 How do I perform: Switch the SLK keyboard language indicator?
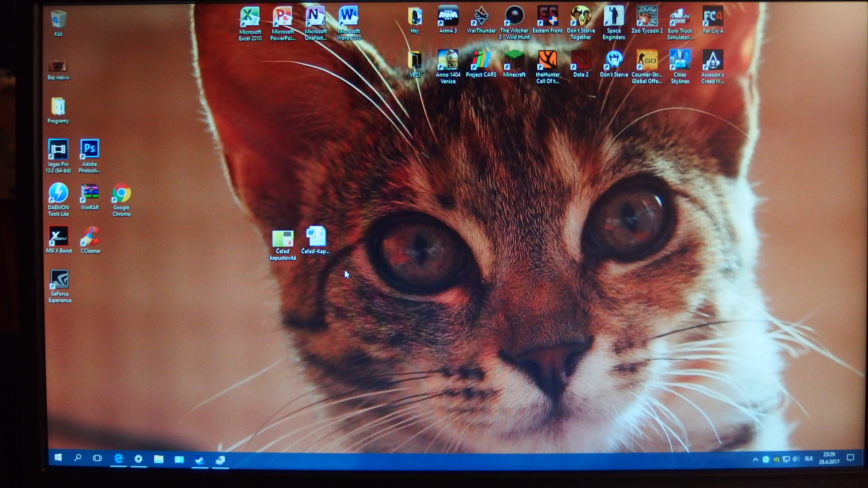(x=809, y=459)
